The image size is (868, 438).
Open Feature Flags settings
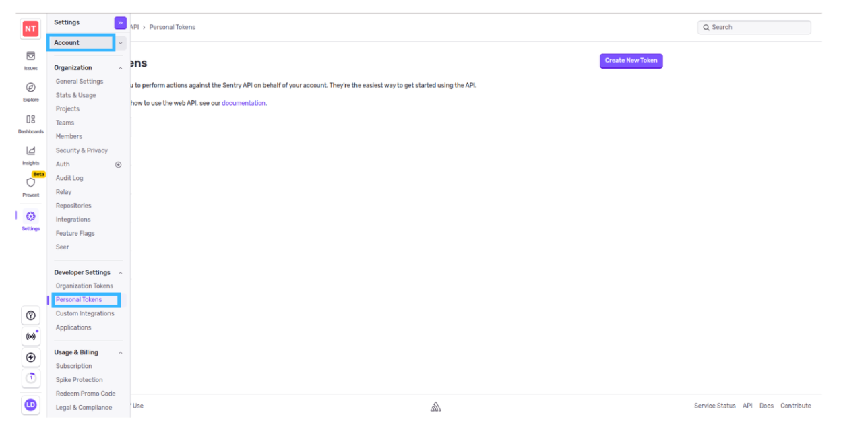tap(75, 234)
